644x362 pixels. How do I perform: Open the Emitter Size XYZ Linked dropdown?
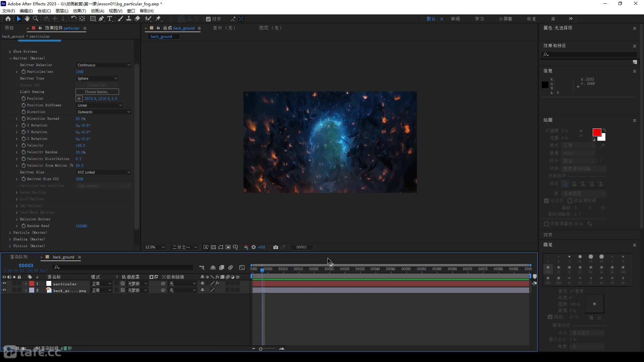[103, 172]
